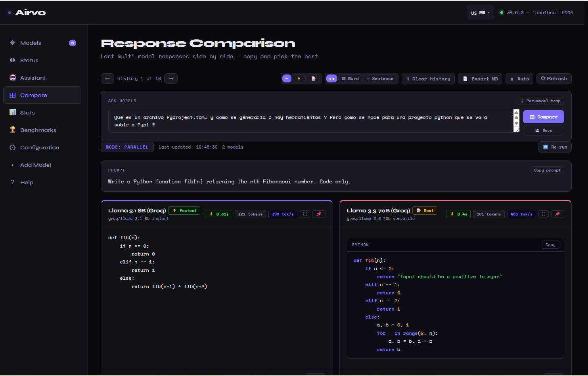Image resolution: width=588 pixels, height=376 pixels.
Task: Click the prompt box scroll down arrow
Action: [x=516, y=123]
